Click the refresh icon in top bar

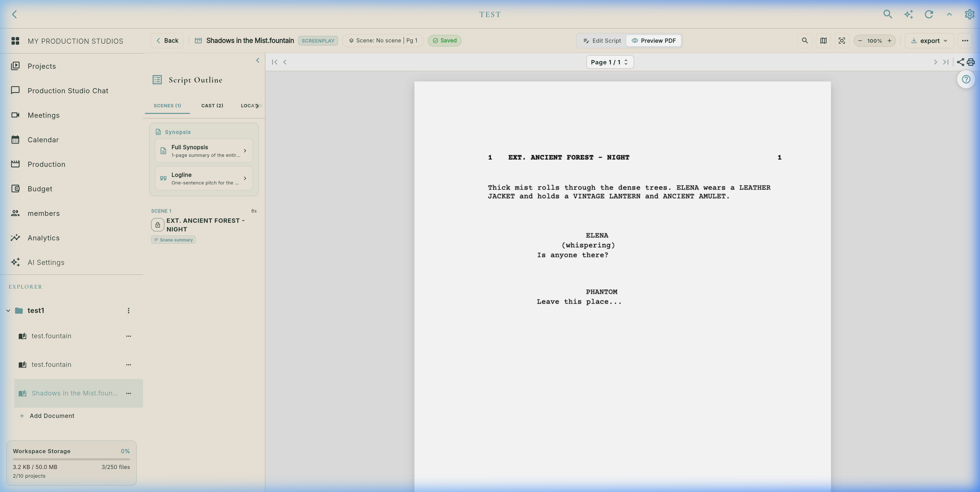(x=929, y=14)
